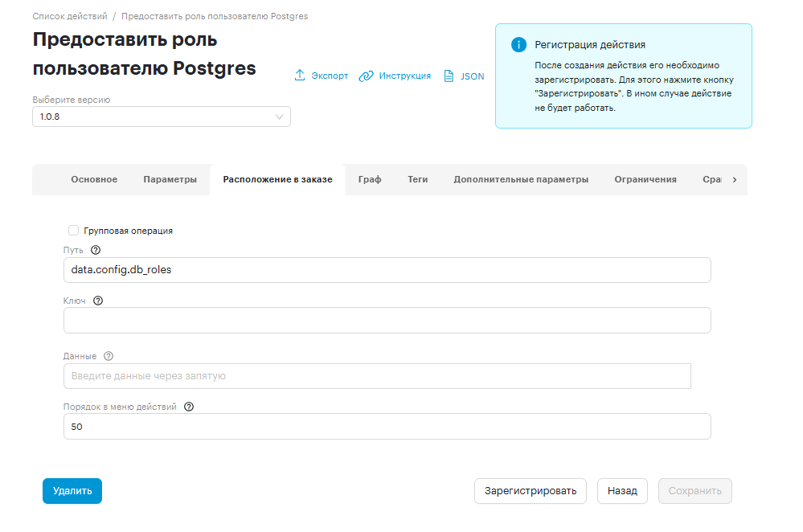Click the Экспорт link
Image resolution: width=803 pixels, height=532 pixels.
330,76
